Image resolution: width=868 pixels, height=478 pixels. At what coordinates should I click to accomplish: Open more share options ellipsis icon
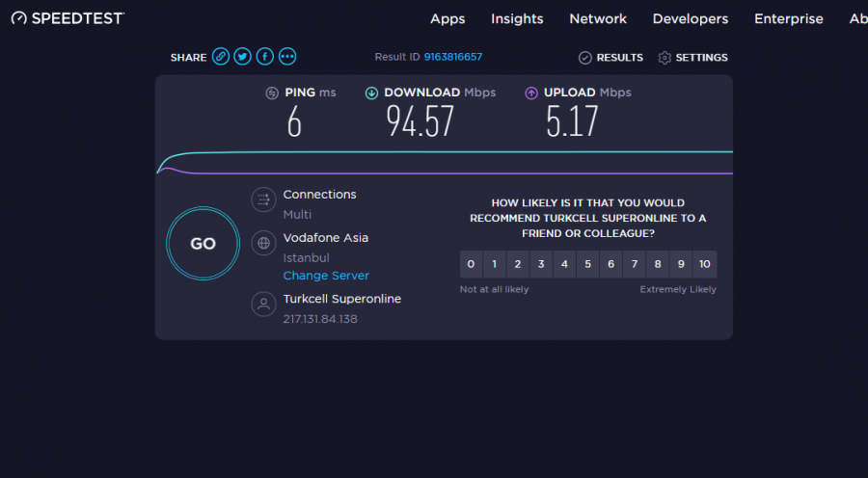pyautogui.click(x=287, y=57)
